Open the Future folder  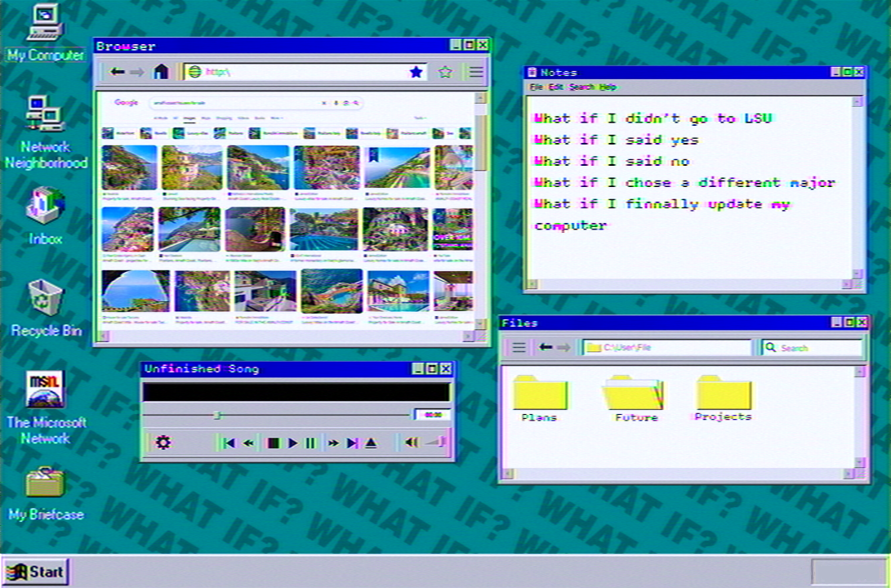(x=635, y=399)
